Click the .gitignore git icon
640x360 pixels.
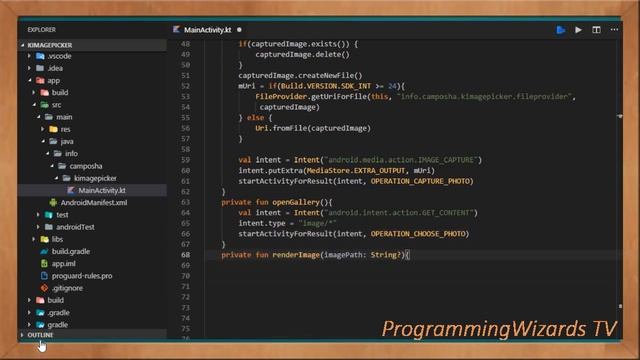pyautogui.click(x=44, y=288)
